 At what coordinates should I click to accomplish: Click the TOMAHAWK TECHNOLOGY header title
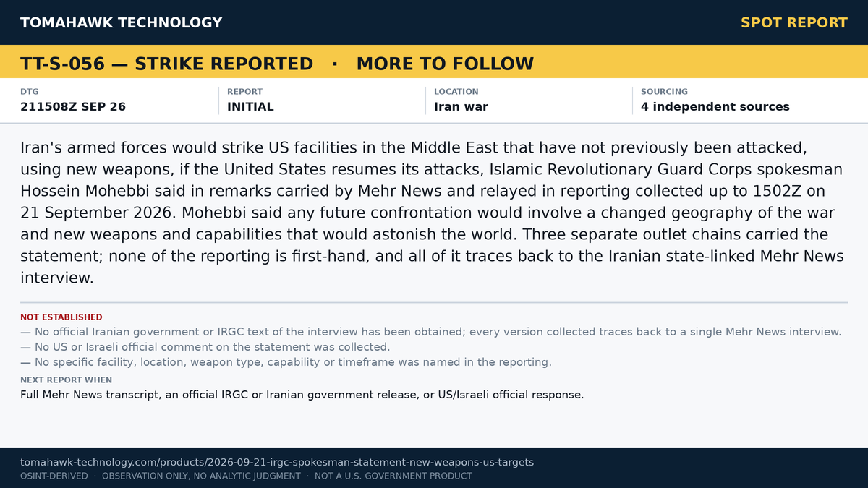point(121,22)
